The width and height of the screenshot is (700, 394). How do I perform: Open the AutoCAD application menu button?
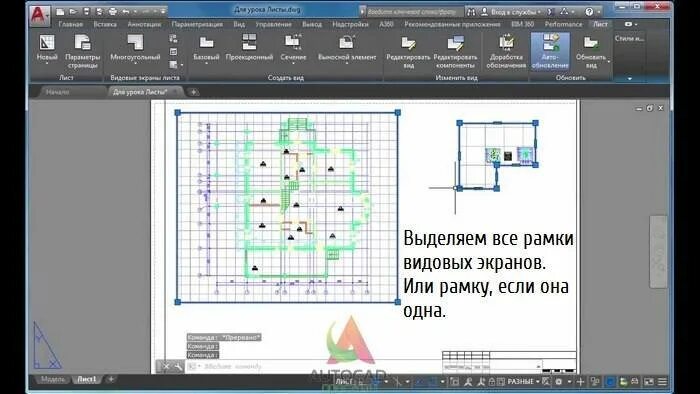(x=39, y=15)
